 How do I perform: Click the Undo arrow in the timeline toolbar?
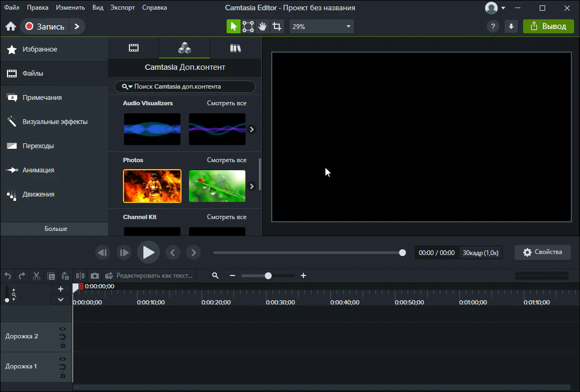click(8, 275)
